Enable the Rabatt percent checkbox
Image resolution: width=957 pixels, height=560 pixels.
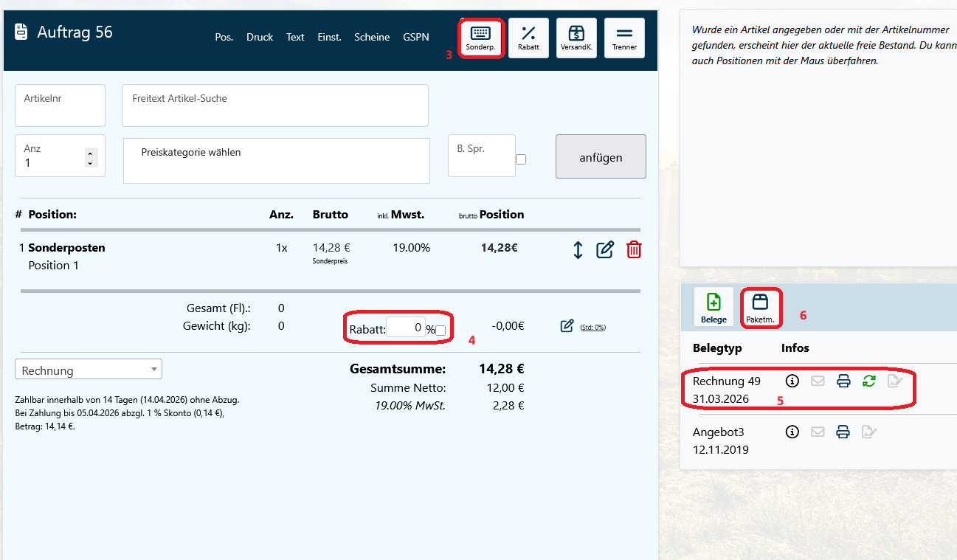coord(441,331)
